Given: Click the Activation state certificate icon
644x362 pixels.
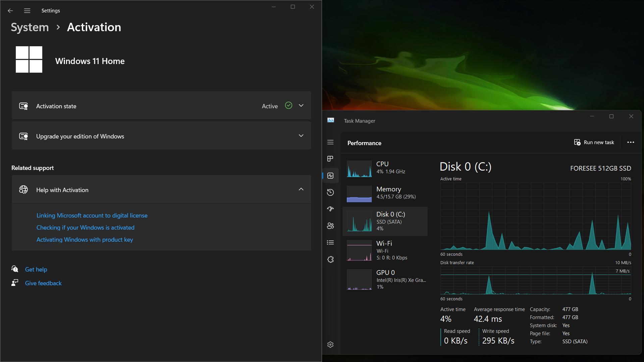Looking at the screenshot, I should 23,106.
